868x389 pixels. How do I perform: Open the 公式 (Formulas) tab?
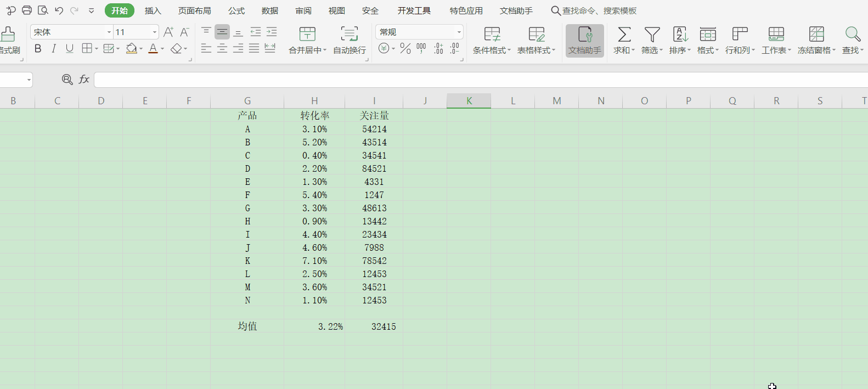236,10
